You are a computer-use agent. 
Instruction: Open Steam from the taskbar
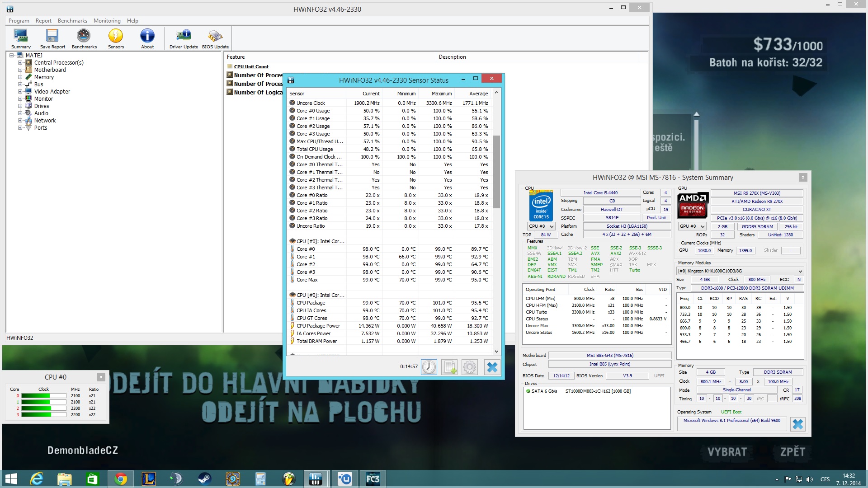204,479
